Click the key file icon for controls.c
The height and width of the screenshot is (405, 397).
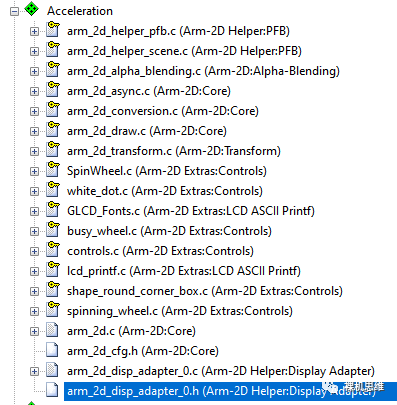[x=53, y=249]
